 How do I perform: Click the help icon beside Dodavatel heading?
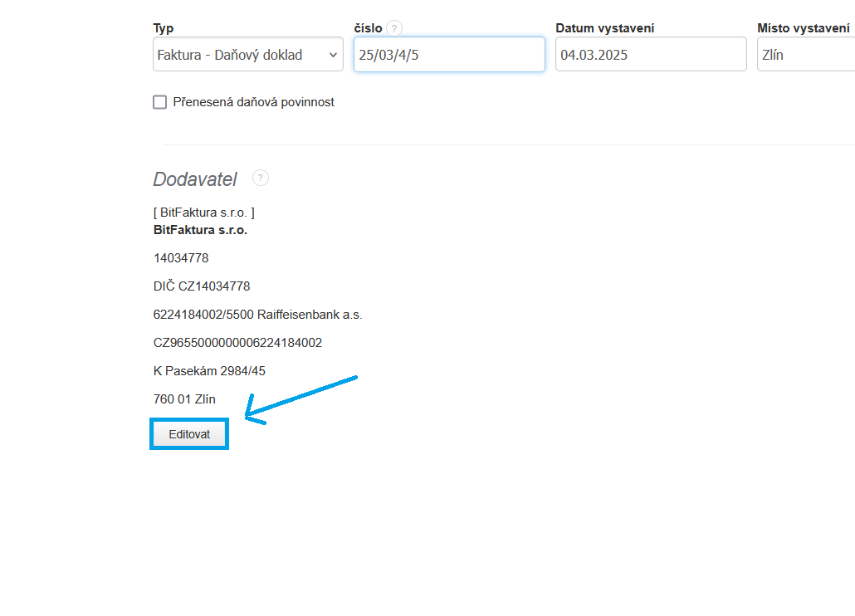tap(261, 178)
